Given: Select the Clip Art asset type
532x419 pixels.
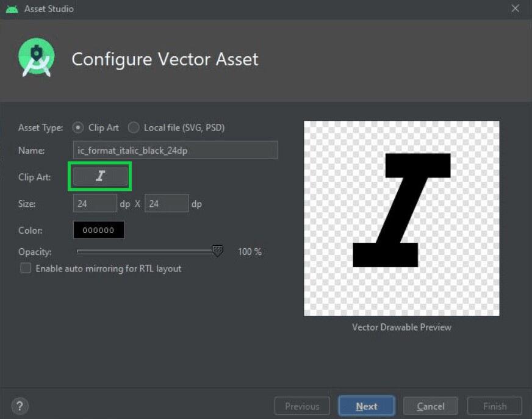Looking at the screenshot, I should coord(77,127).
